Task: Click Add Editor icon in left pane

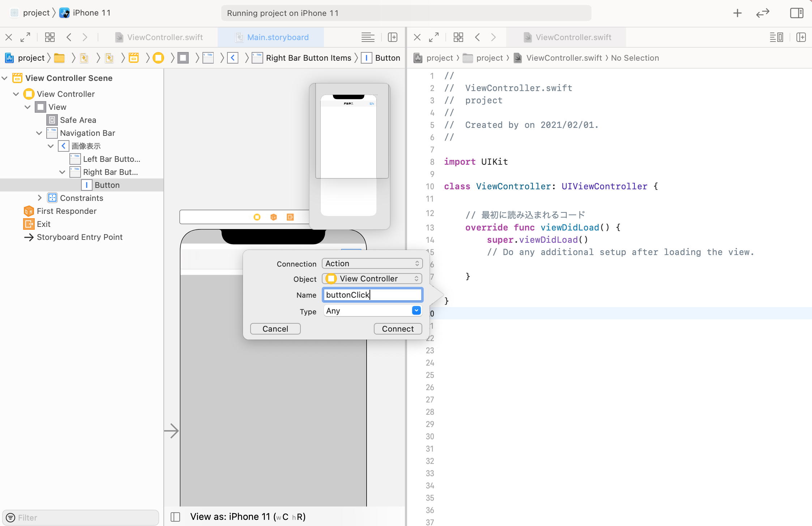Action: click(x=393, y=37)
